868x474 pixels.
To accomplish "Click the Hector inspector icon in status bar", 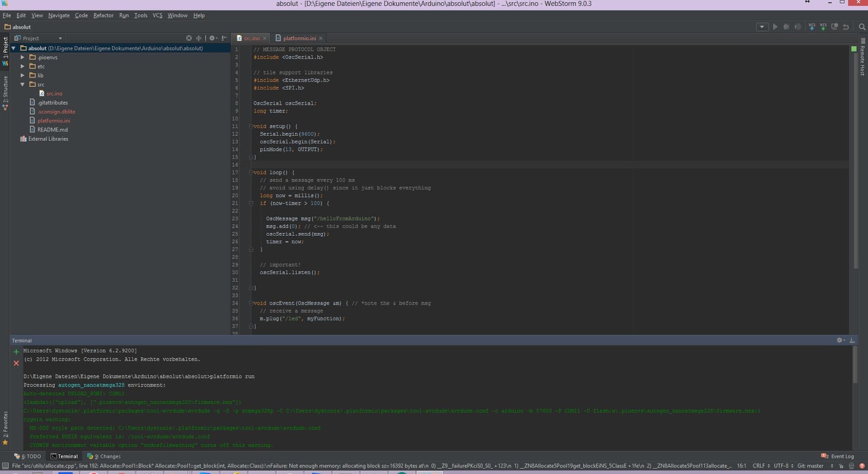I will click(851, 466).
